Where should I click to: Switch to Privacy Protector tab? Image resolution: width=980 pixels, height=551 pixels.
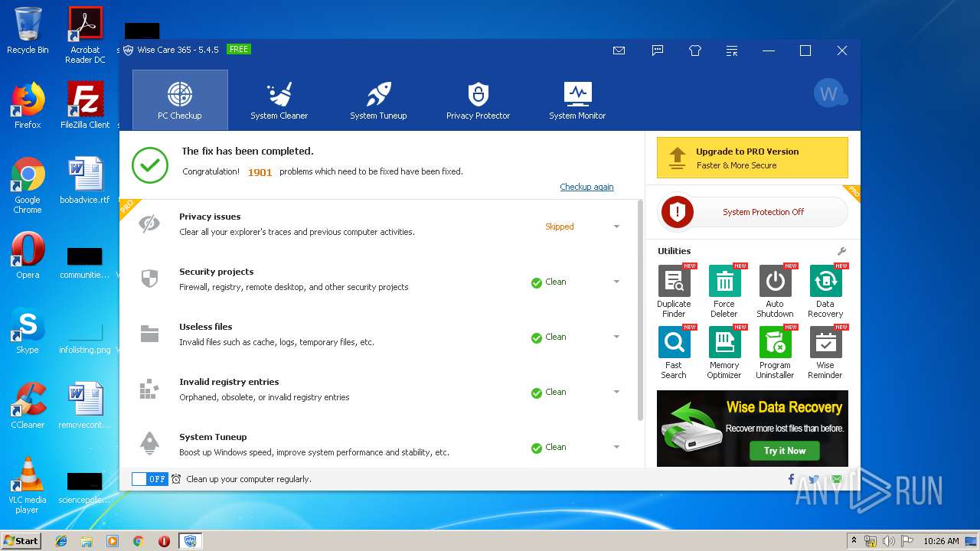point(478,99)
